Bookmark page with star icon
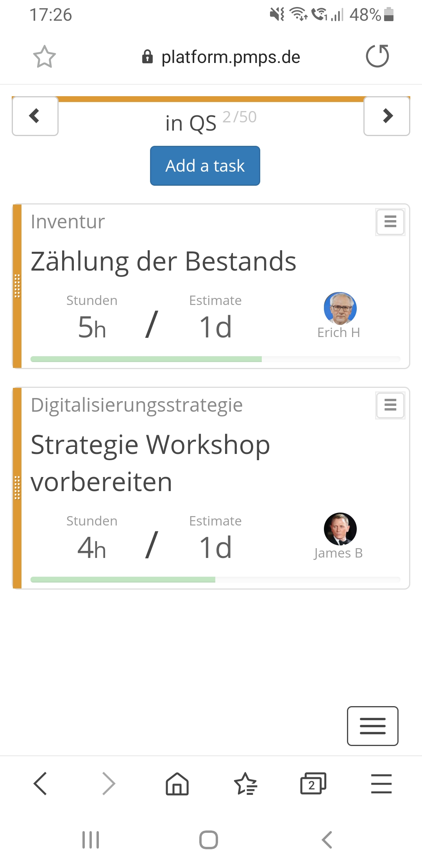This screenshot has width=422, height=868. [x=44, y=57]
